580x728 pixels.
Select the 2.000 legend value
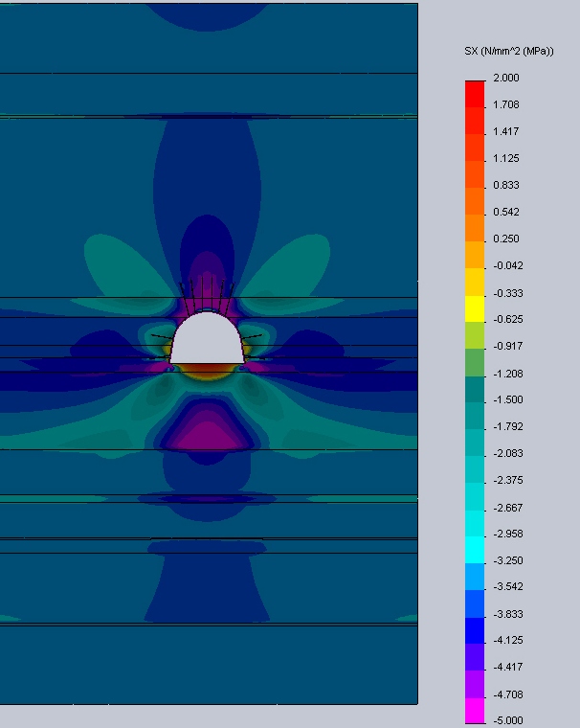(x=506, y=78)
